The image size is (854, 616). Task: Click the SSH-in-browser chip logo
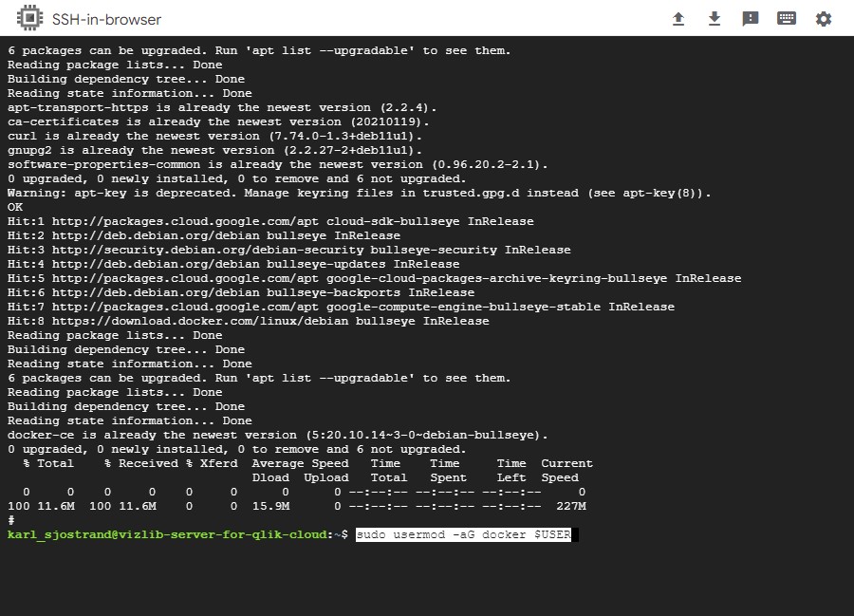tap(30, 19)
